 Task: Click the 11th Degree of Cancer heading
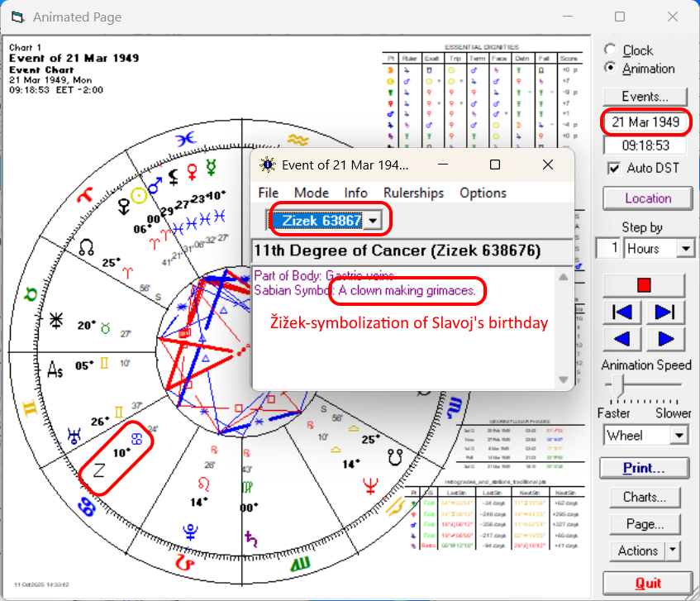[x=398, y=250]
